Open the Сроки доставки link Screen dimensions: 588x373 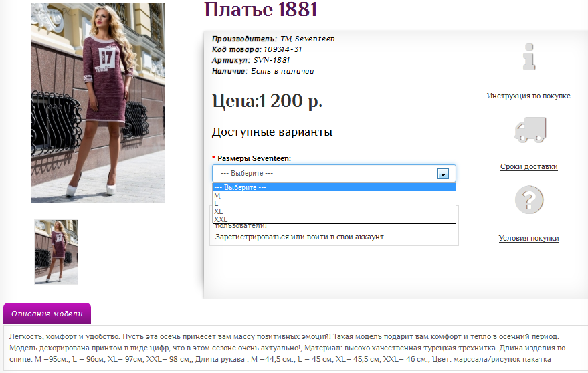[x=528, y=166]
